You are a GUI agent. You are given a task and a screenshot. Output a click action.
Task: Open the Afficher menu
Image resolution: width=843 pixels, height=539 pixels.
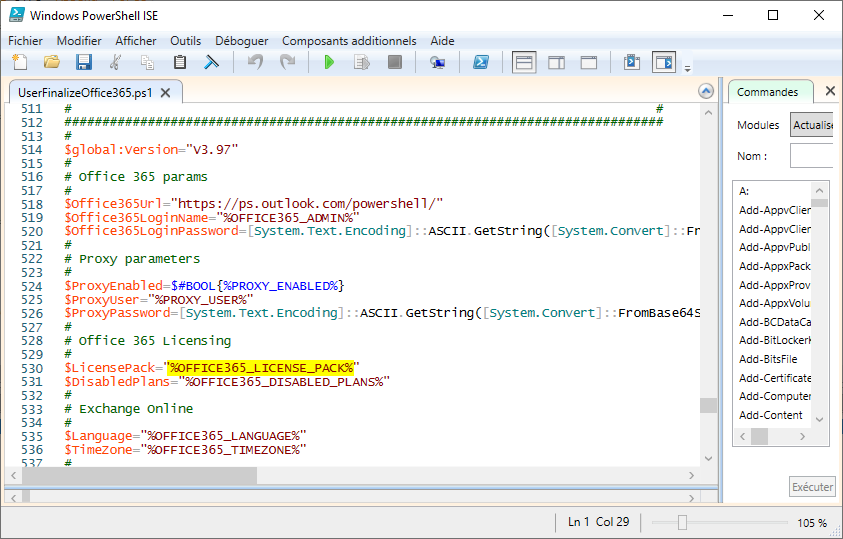point(135,41)
